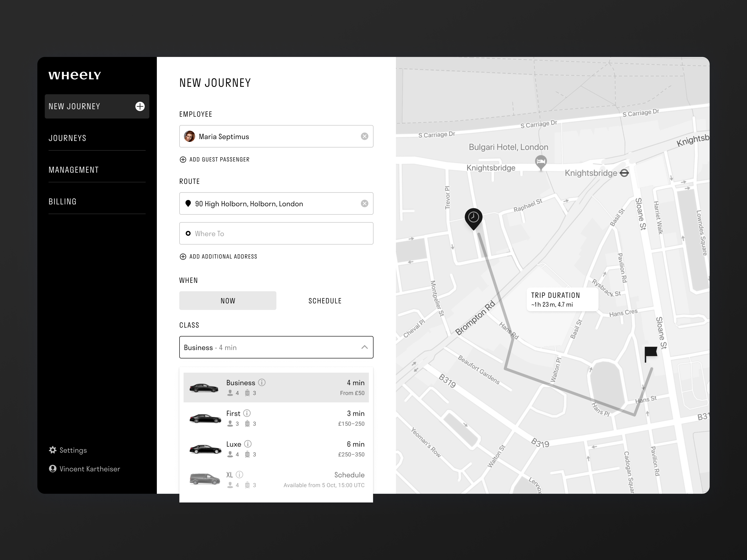Open the Business - 4 min class selector

coord(276,347)
